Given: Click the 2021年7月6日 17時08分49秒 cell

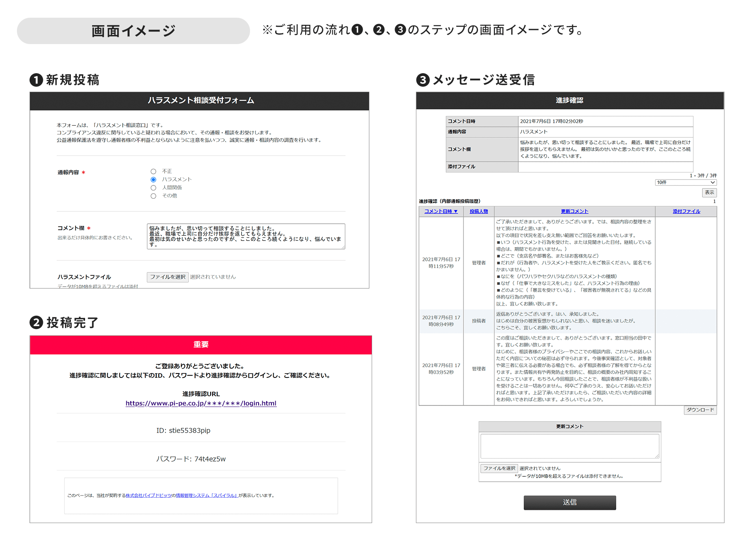Looking at the screenshot, I should click(441, 321).
